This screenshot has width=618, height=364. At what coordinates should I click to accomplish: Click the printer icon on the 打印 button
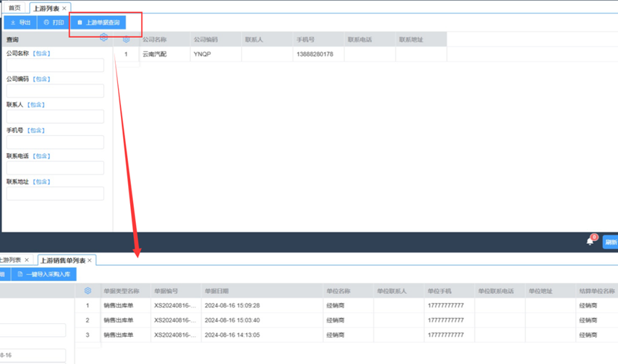(46, 22)
